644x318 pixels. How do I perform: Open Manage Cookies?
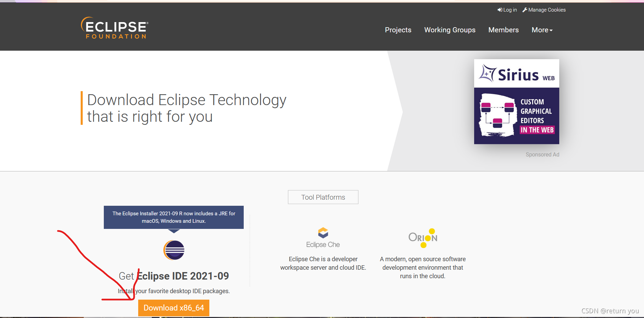coord(544,10)
